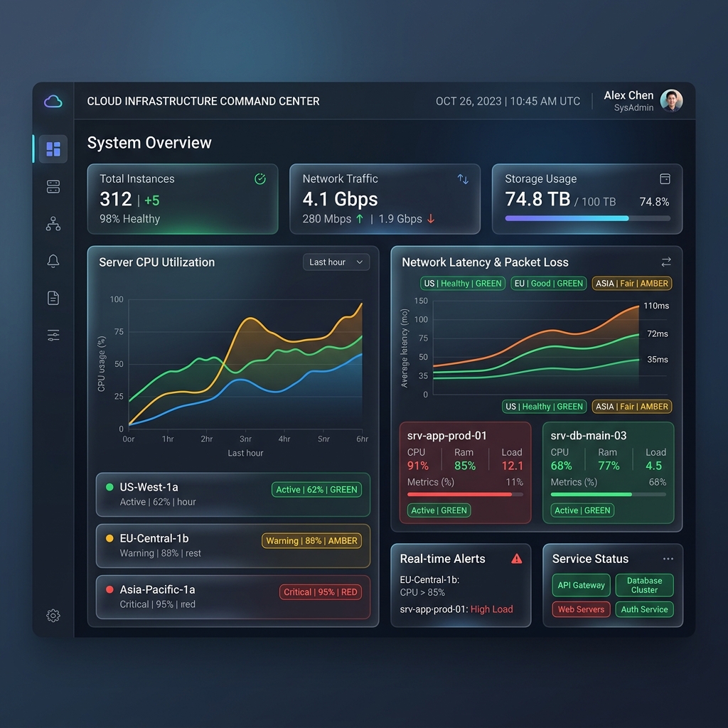
Task: Open the reports document sidebar icon
Action: 53,298
